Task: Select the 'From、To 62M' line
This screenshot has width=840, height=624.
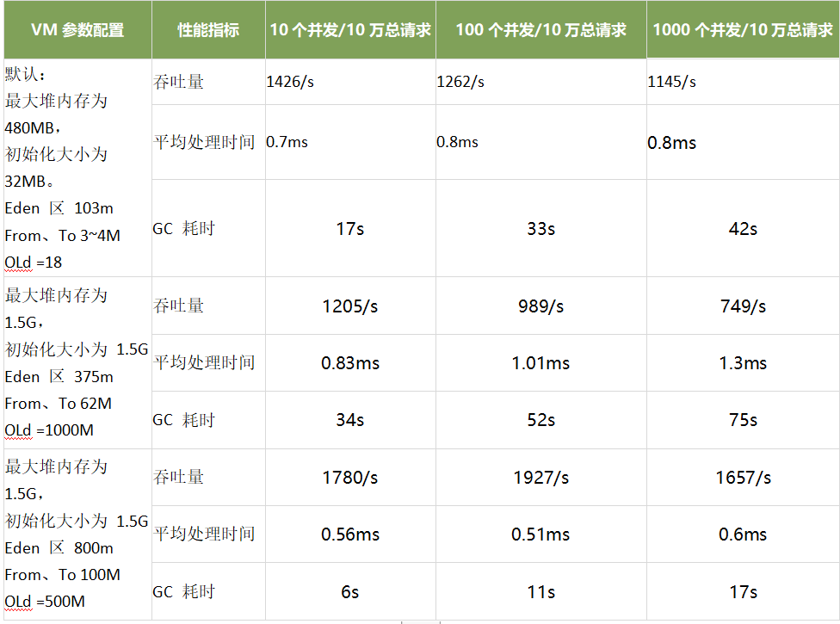Action: pyautogui.click(x=59, y=404)
